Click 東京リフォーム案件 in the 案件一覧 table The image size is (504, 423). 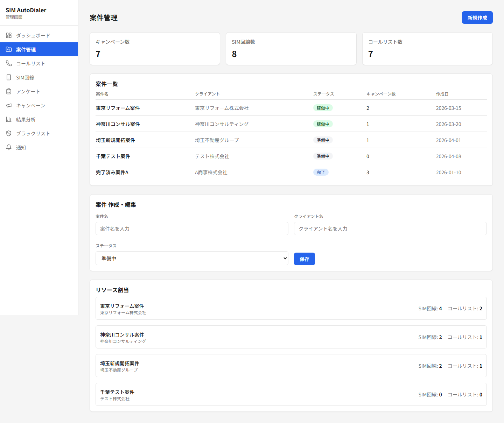[x=118, y=108]
